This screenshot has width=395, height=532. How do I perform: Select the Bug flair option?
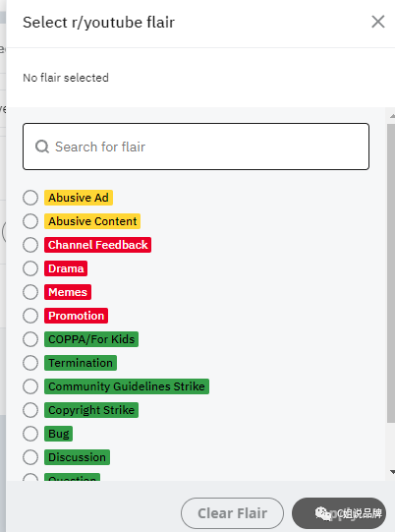30,434
